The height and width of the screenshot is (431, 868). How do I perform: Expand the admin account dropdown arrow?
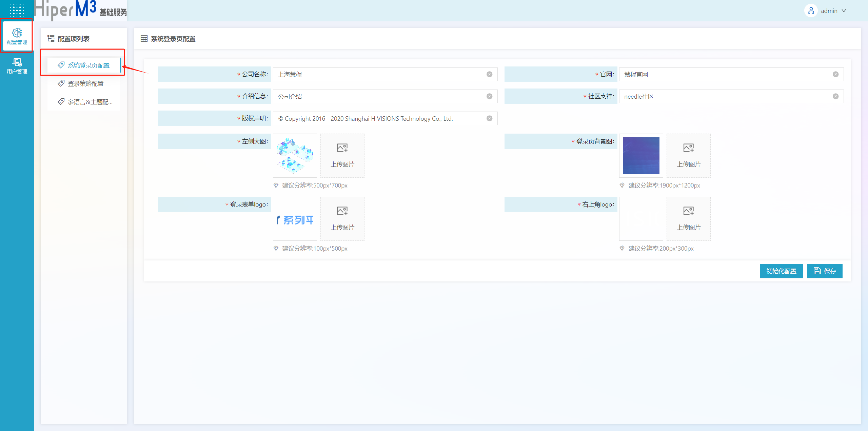844,11
